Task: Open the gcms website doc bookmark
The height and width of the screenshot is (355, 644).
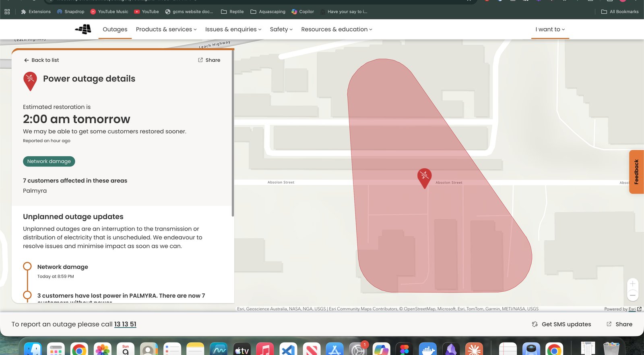Action: click(x=189, y=12)
